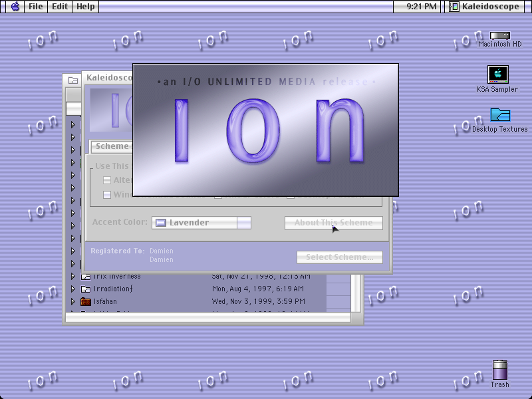
Task: Click the Trash icon on the desktop
Action: tap(500, 370)
